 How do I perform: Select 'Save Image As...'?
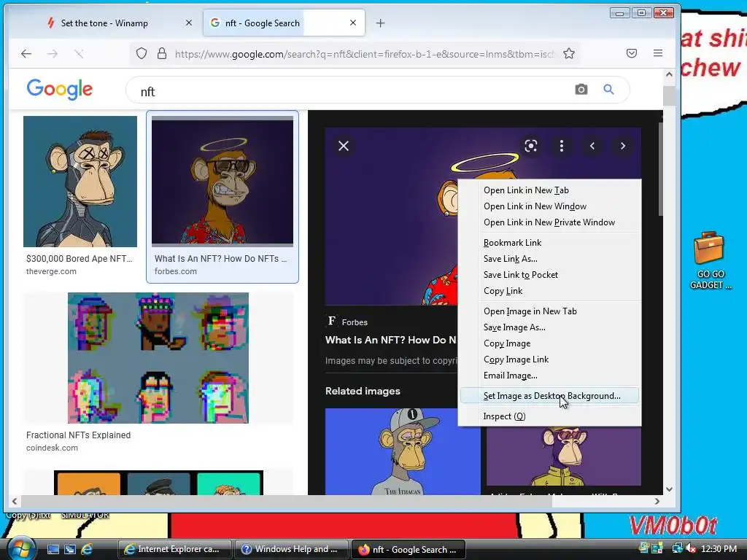point(549,327)
